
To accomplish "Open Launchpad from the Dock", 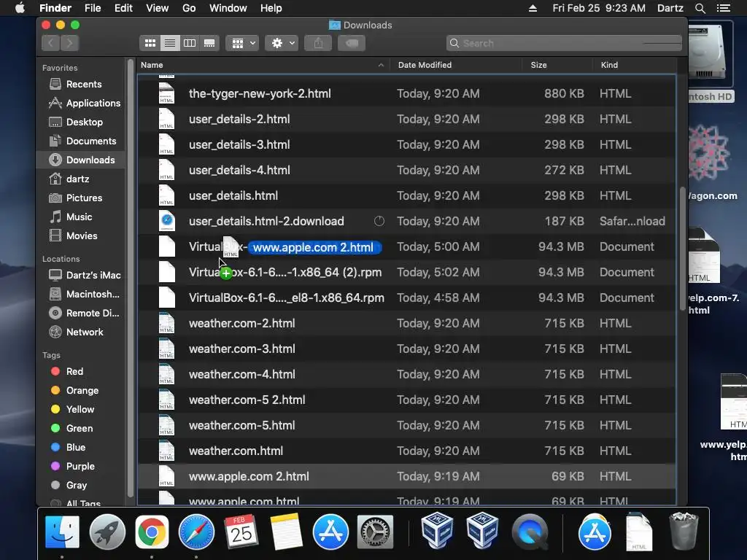I will [x=107, y=532].
